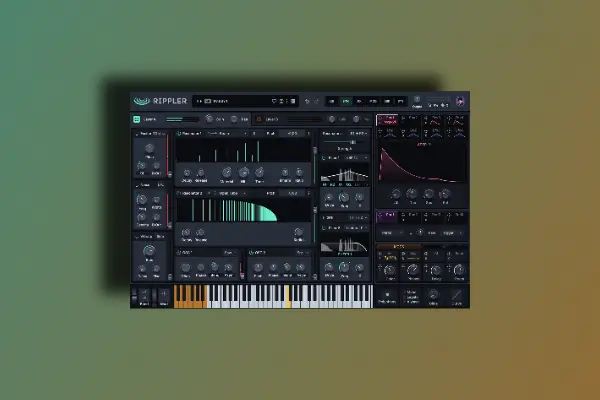Click the Output knob in header

click(417, 100)
